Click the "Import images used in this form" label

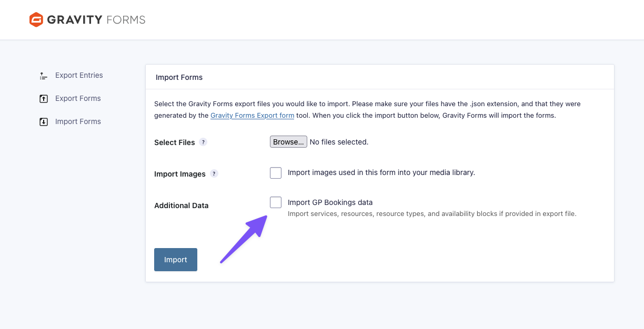click(381, 172)
